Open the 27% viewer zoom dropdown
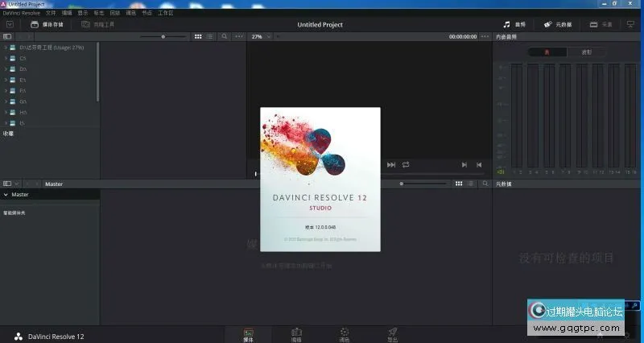This screenshot has height=343, width=644. (x=259, y=37)
